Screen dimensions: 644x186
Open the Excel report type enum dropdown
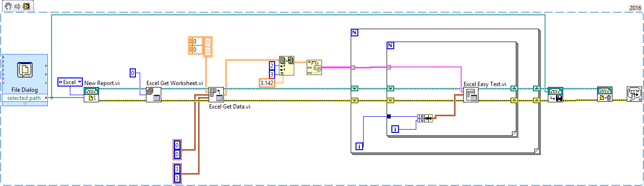pos(70,82)
